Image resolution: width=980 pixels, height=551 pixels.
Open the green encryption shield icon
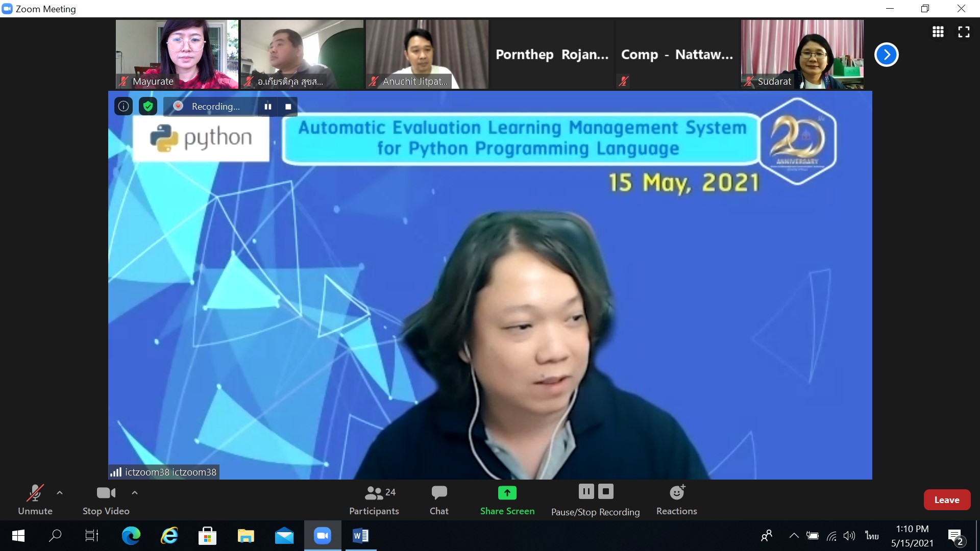point(148,106)
